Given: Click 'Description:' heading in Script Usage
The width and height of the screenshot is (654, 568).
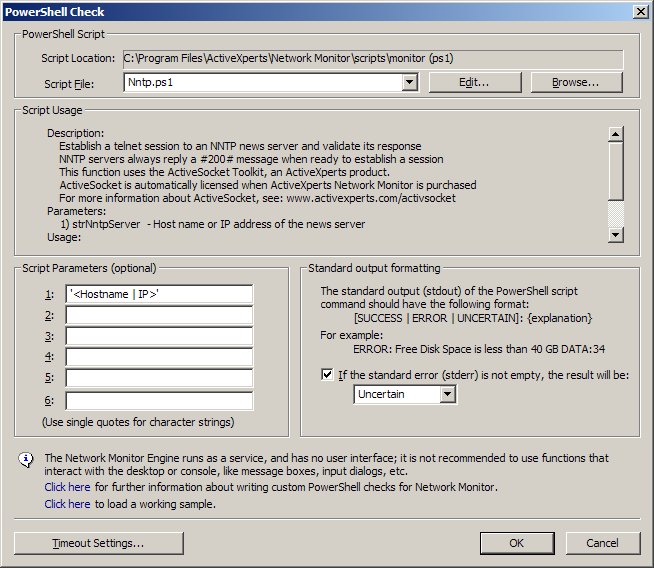Looking at the screenshot, I should tap(75, 133).
